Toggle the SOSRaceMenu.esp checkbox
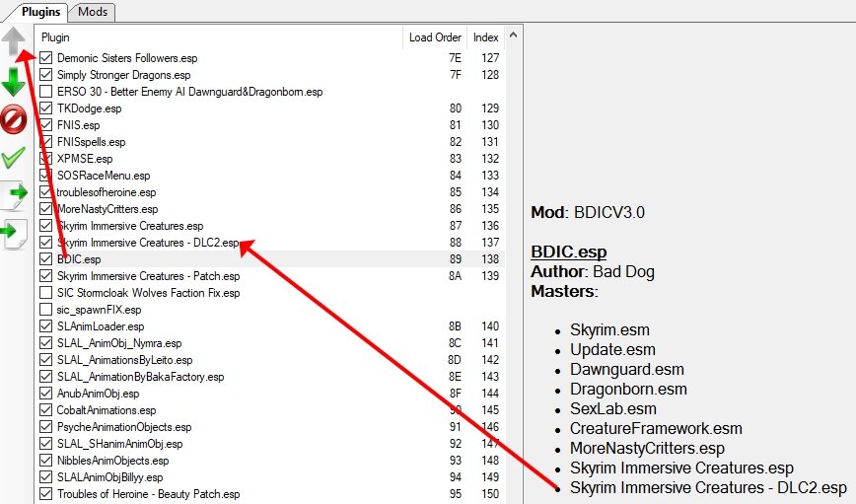This screenshot has width=856, height=504. point(45,176)
